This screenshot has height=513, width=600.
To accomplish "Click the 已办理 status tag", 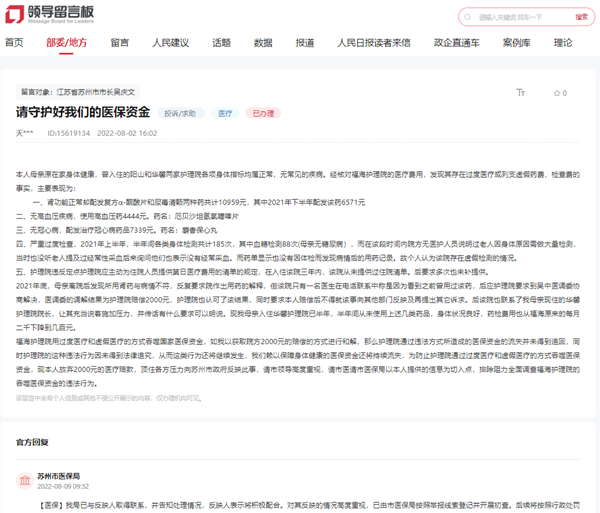I will point(263,113).
